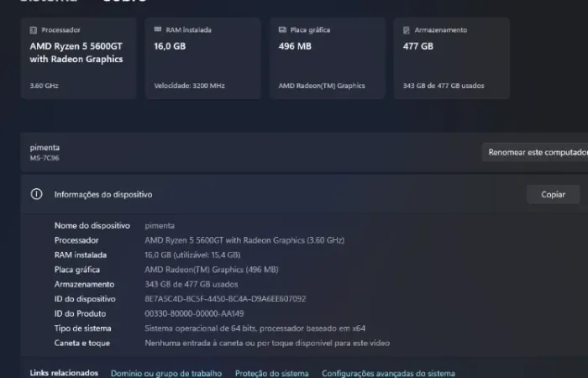Click the Tipo de sistema label

click(x=83, y=328)
